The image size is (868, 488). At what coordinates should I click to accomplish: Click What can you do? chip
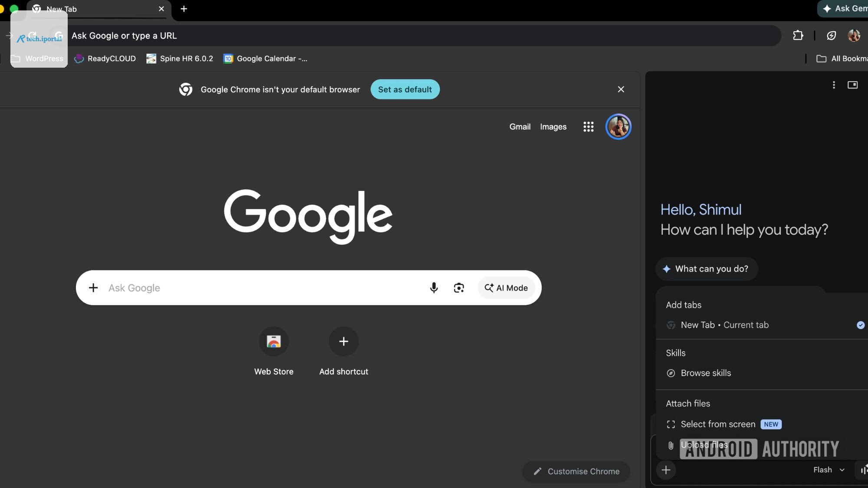[x=706, y=269]
